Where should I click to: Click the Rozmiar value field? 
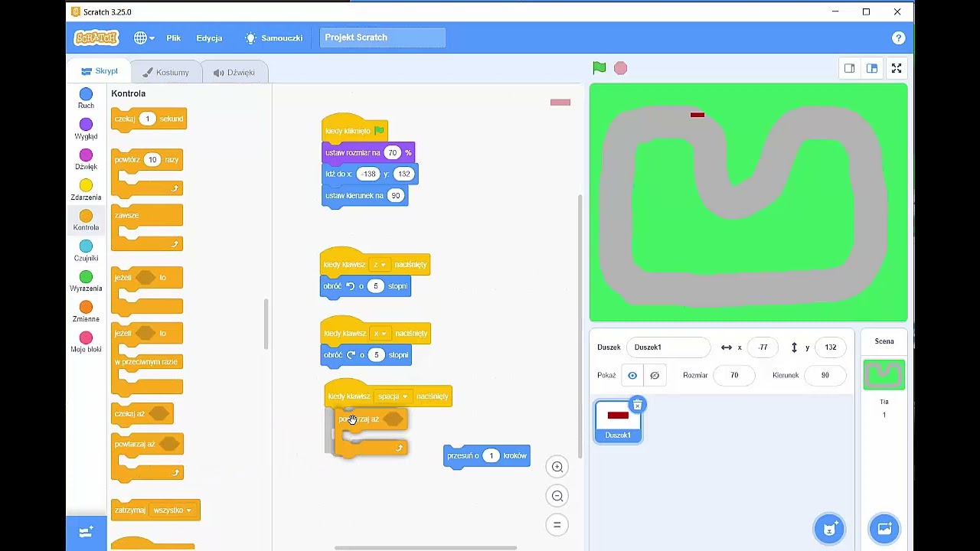point(734,375)
